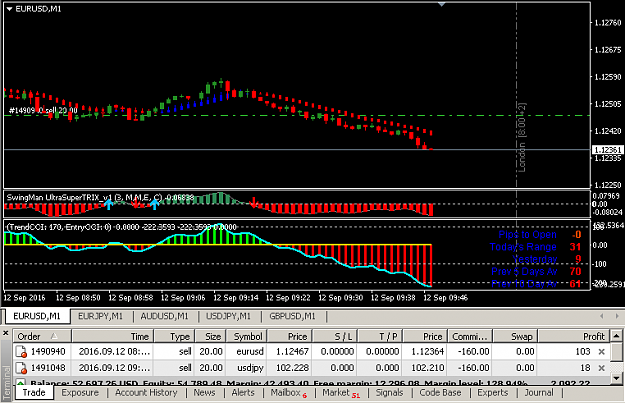Click the Pips to Open label

click(x=527, y=235)
